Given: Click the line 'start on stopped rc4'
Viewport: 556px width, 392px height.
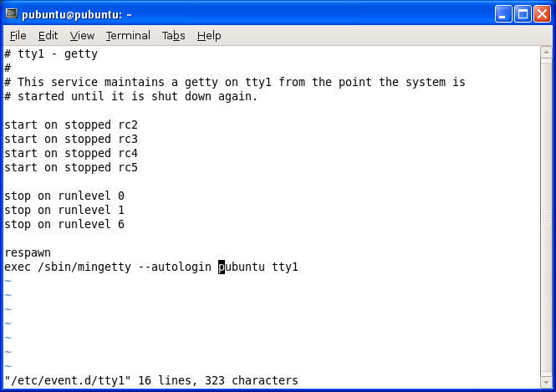Looking at the screenshot, I should tap(71, 153).
